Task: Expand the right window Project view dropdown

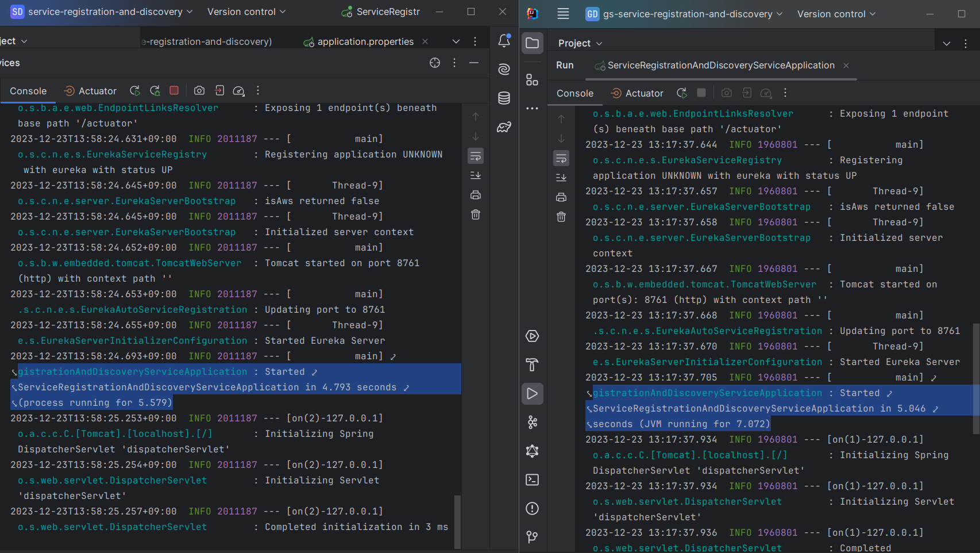Action: pos(580,43)
